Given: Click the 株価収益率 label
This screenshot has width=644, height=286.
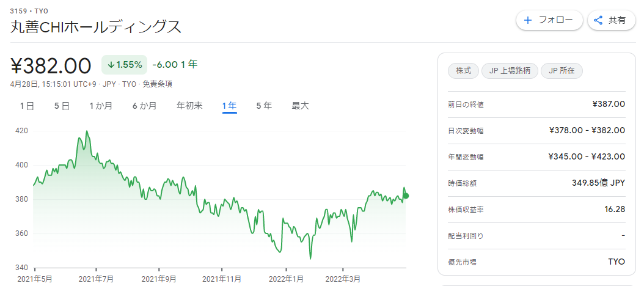Looking at the screenshot, I should [x=466, y=210].
